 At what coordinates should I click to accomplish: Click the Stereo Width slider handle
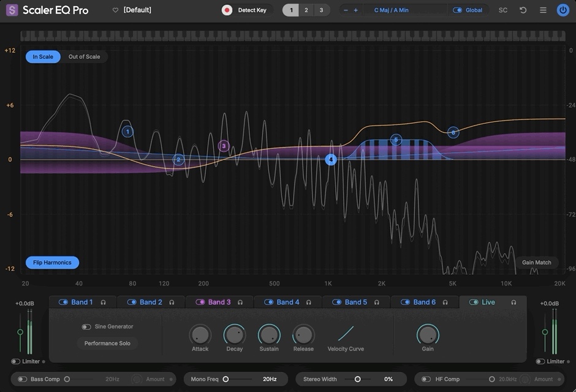(x=357, y=379)
